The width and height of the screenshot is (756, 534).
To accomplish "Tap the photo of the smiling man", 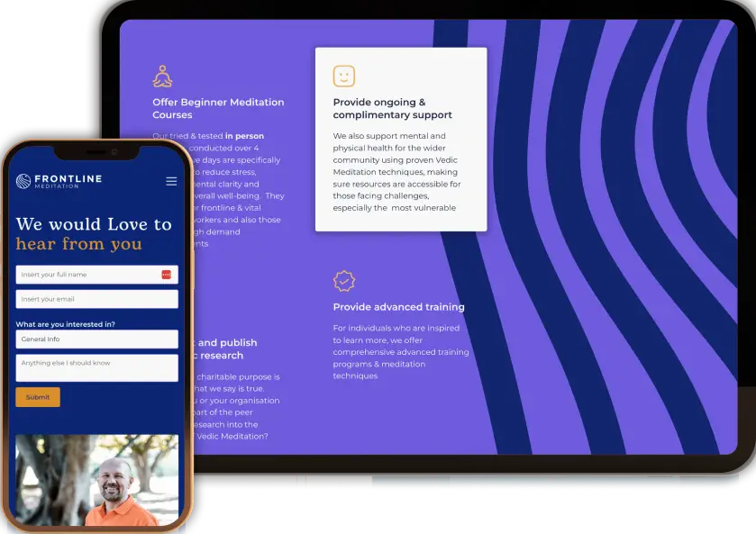I will (x=96, y=480).
